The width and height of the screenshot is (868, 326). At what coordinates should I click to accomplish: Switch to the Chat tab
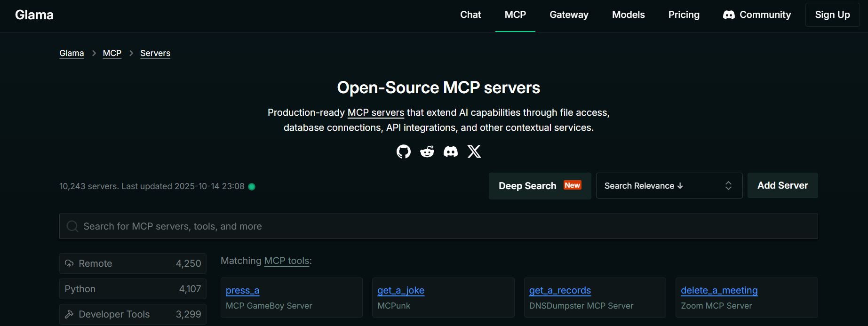(470, 15)
